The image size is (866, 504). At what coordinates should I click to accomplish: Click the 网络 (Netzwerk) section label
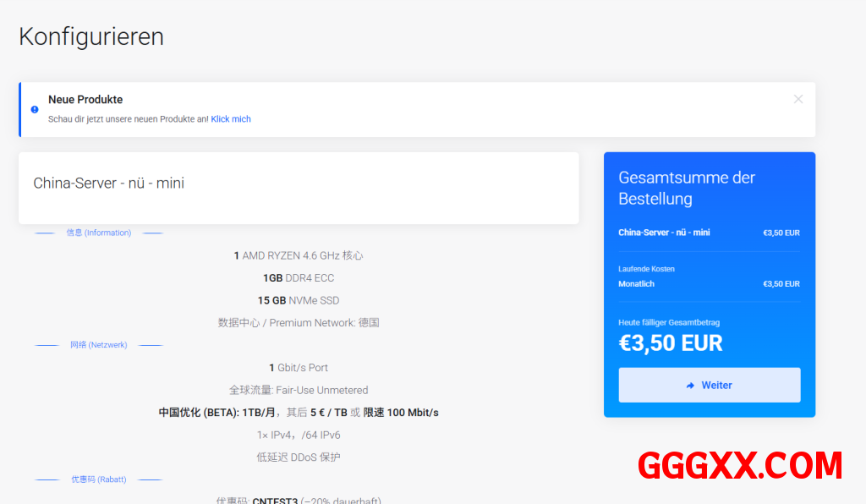point(98,345)
